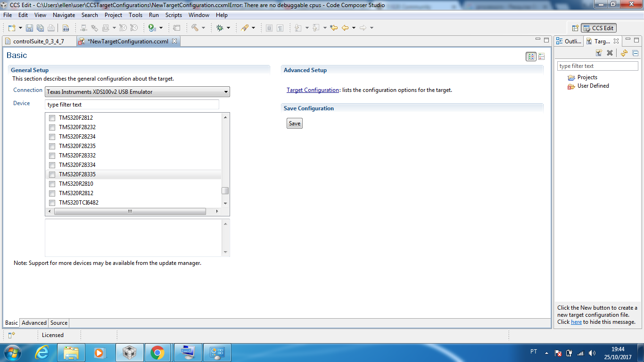644x362 pixels.
Task: Open the Build configuration dropdown arrow
Action: 203,28
